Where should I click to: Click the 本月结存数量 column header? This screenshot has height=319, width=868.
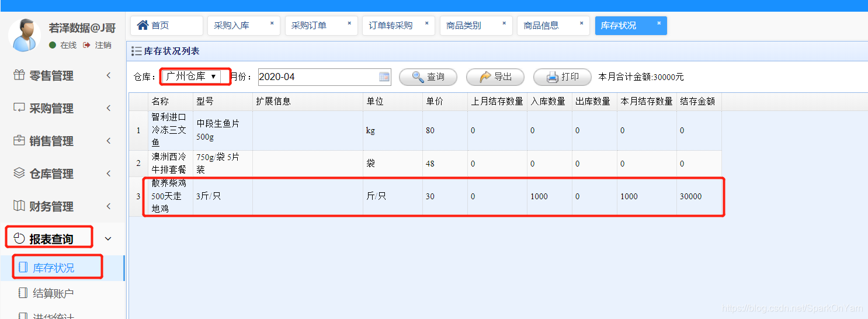pyautogui.click(x=647, y=102)
